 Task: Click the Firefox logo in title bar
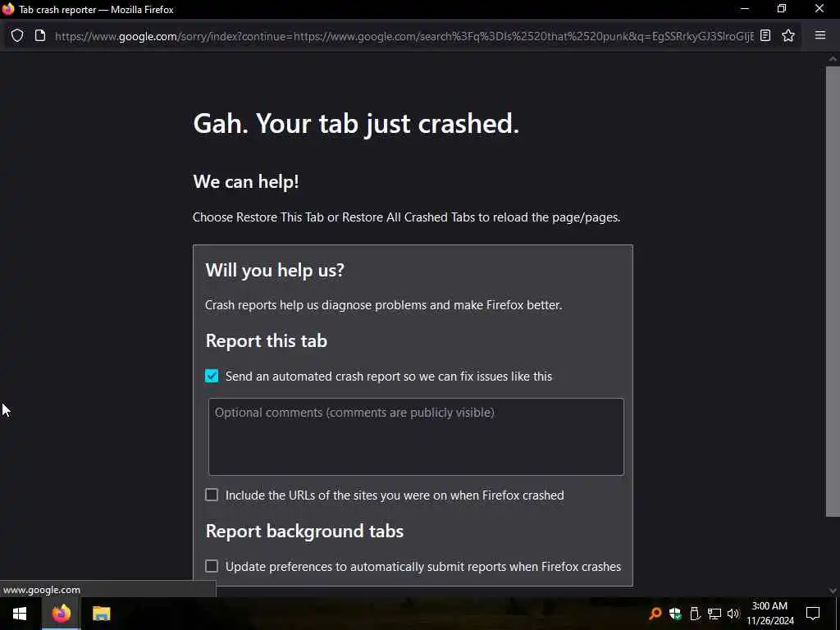click(8, 9)
